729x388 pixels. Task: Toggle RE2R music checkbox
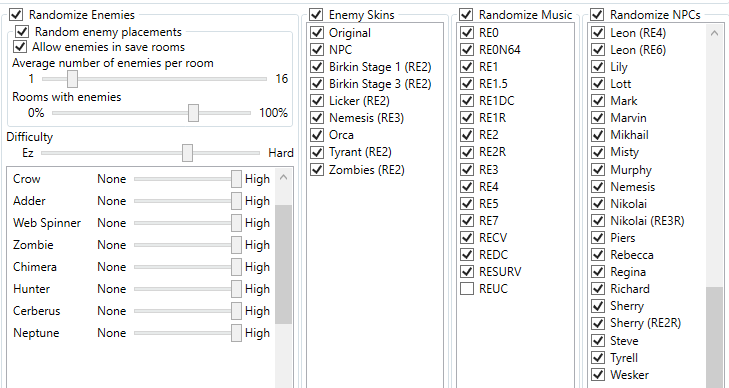click(467, 152)
